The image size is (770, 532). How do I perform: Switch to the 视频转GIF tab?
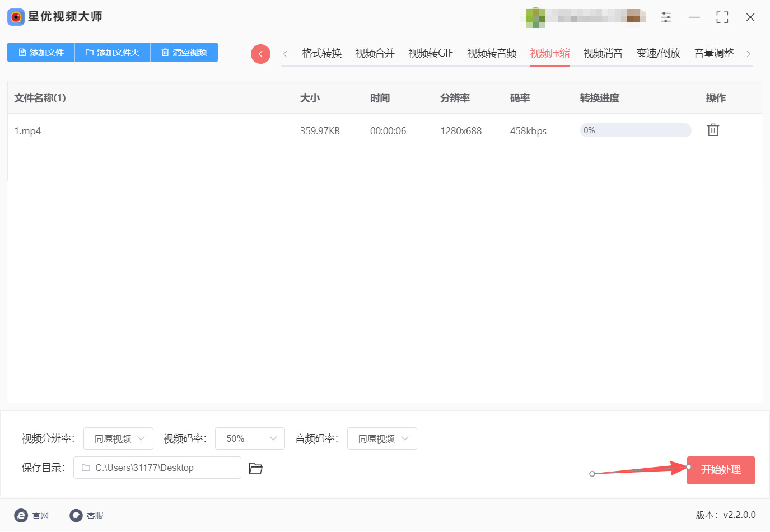point(430,53)
